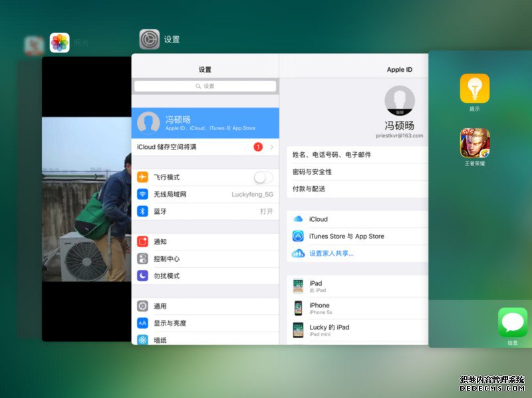The height and width of the screenshot is (398, 532).
Task: Tap the Photos app icon in switcher
Action: (60, 43)
